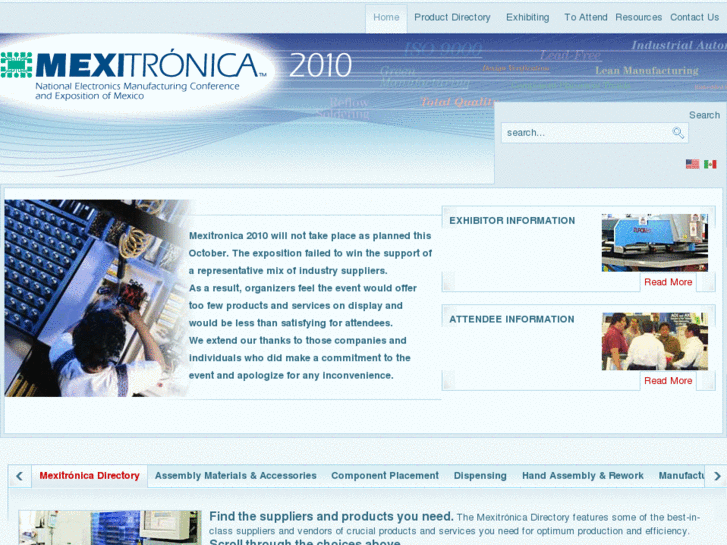Open the Contact Us page
The width and height of the screenshot is (727, 545).
click(x=694, y=18)
